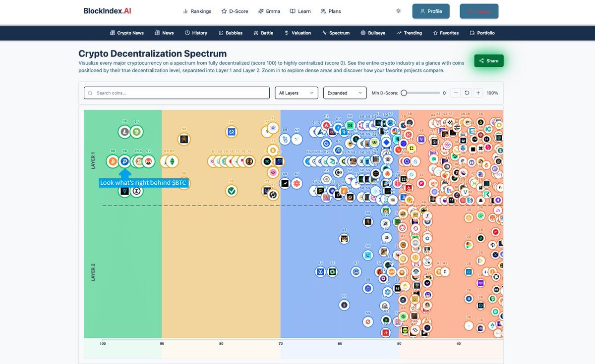Select the green Bitcoin Cash bubble scored 94

136,132
